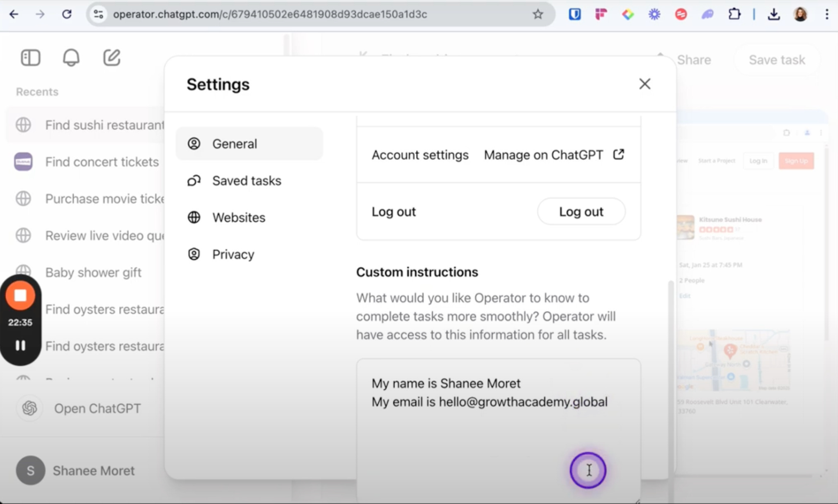Click the Save task button
This screenshot has width=838, height=504.
tap(777, 60)
